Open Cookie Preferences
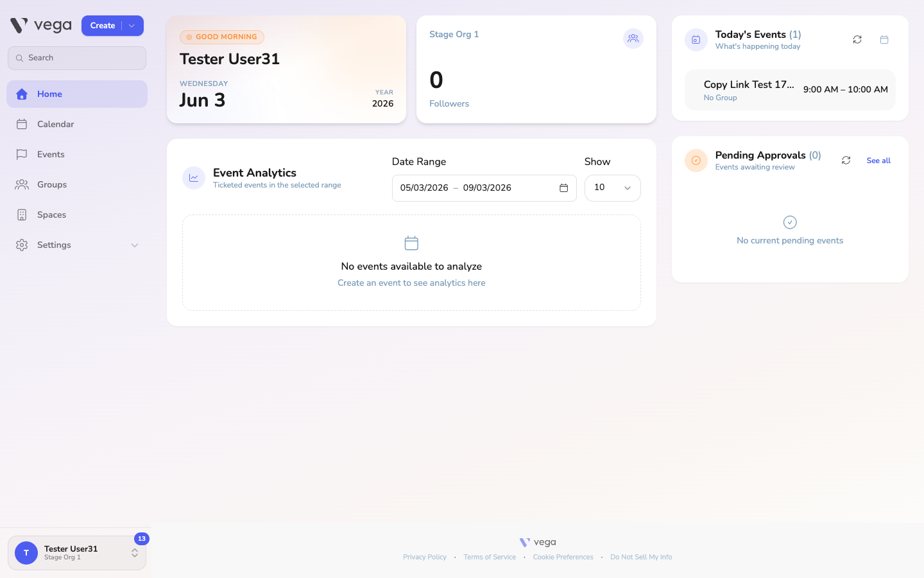Screen dimensions: 924x578 tap(563, 557)
